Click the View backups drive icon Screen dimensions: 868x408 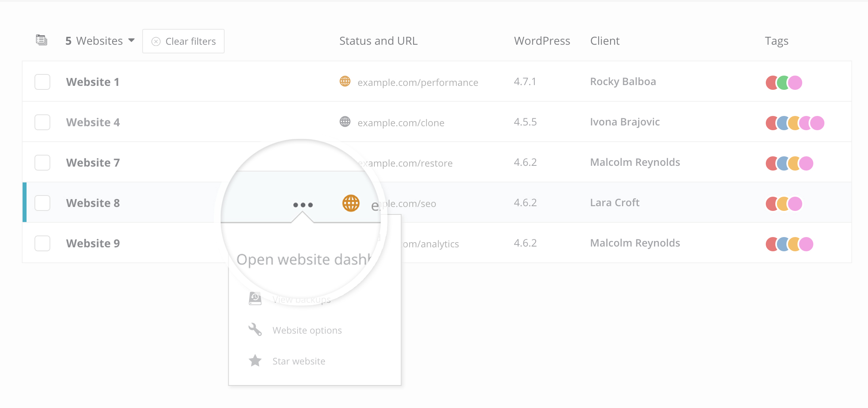tap(255, 299)
